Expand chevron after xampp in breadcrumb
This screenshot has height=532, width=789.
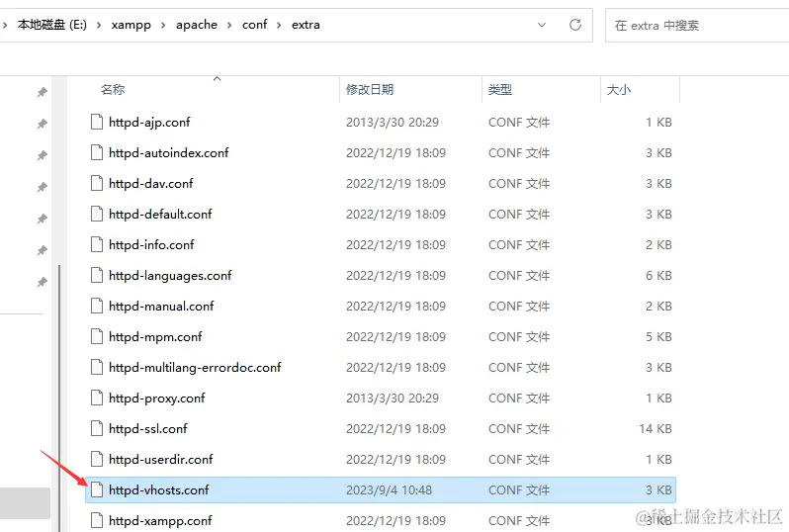point(163,25)
